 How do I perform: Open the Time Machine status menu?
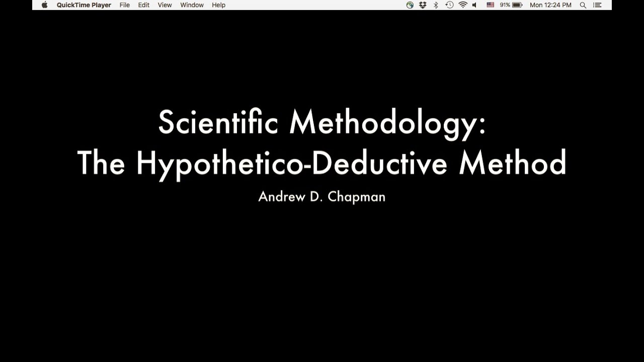449,5
